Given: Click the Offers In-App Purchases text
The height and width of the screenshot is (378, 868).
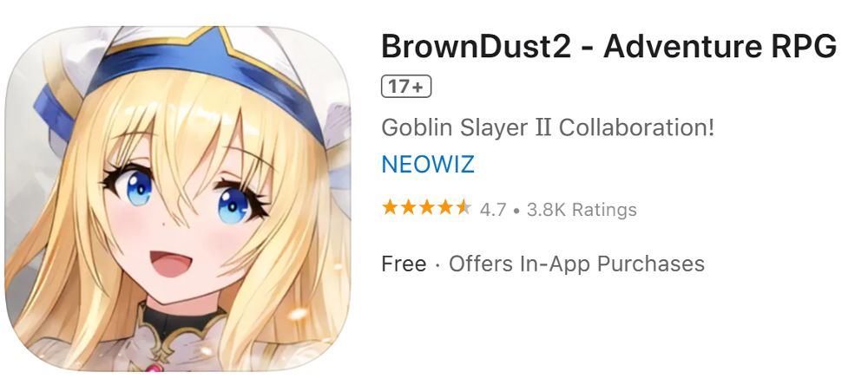Looking at the screenshot, I should (576, 264).
